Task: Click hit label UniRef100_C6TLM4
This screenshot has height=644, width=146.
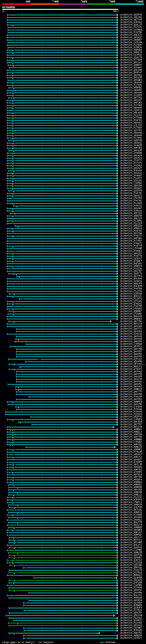Action: (x=131, y=42)
